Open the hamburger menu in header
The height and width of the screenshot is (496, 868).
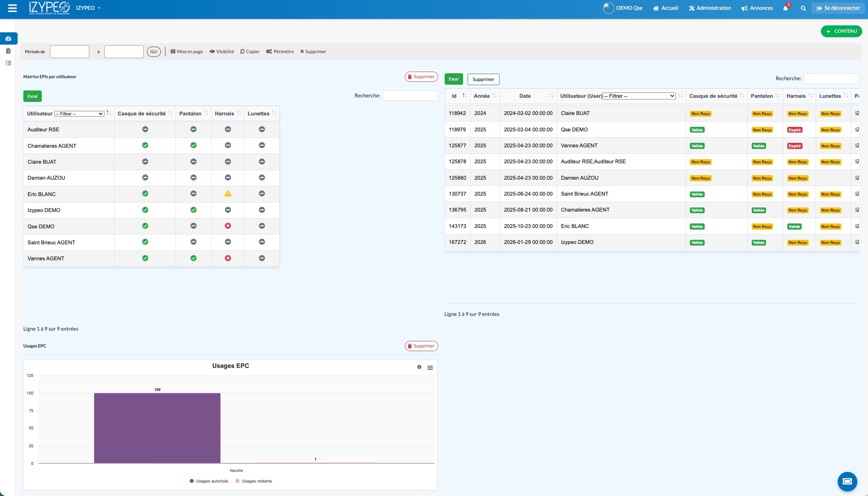pyautogui.click(x=12, y=8)
